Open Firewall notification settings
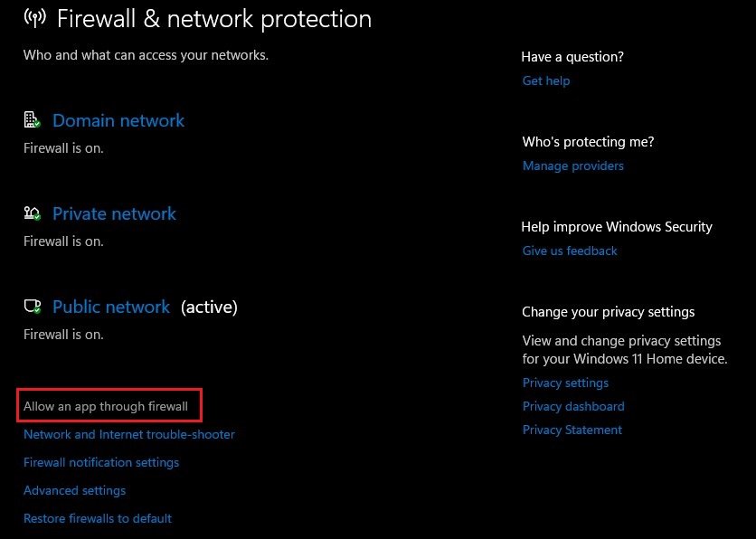This screenshot has width=756, height=539. click(x=101, y=462)
